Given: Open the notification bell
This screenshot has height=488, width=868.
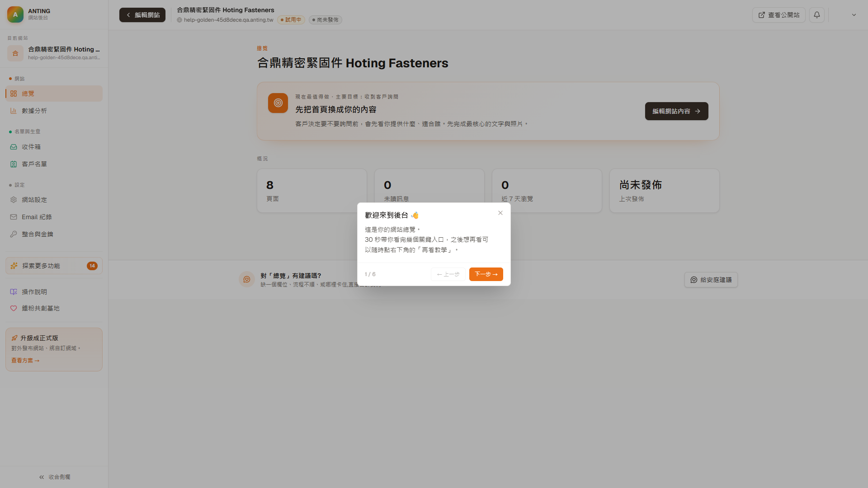Looking at the screenshot, I should (x=816, y=15).
